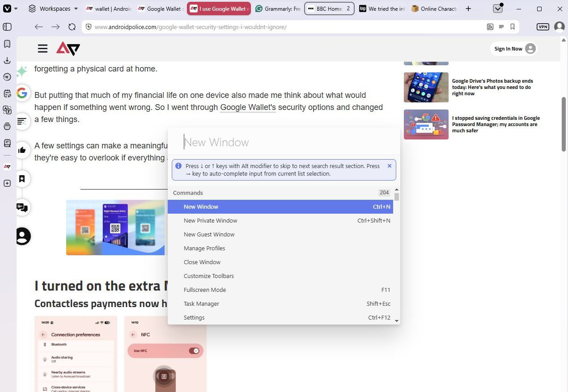This screenshot has height=392, width=568.
Task: Reload the current page
Action: click(72, 27)
